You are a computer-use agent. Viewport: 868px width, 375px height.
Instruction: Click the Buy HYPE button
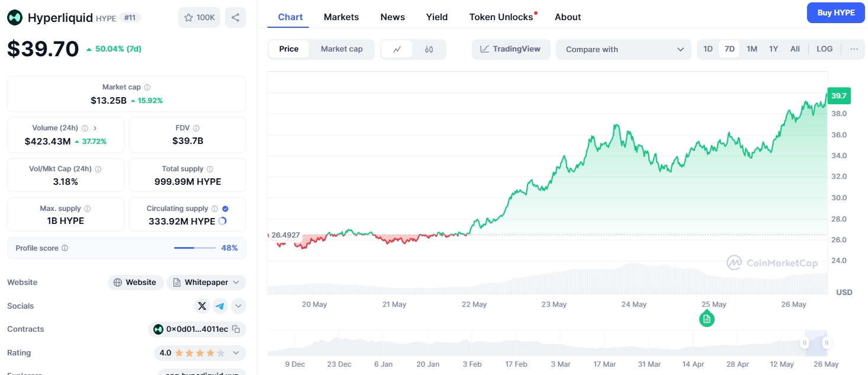coord(836,12)
